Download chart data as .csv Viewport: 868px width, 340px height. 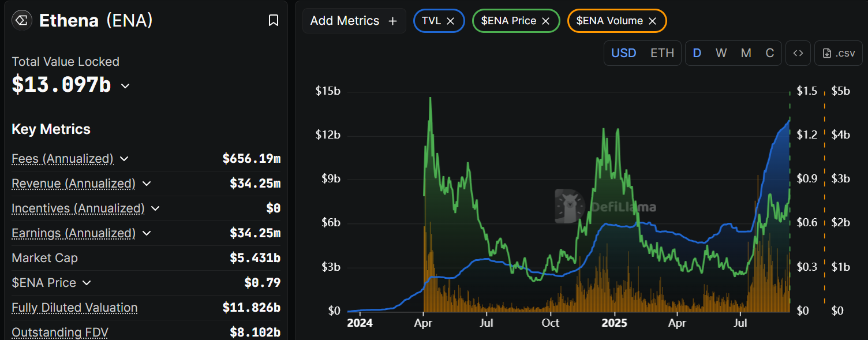[839, 53]
